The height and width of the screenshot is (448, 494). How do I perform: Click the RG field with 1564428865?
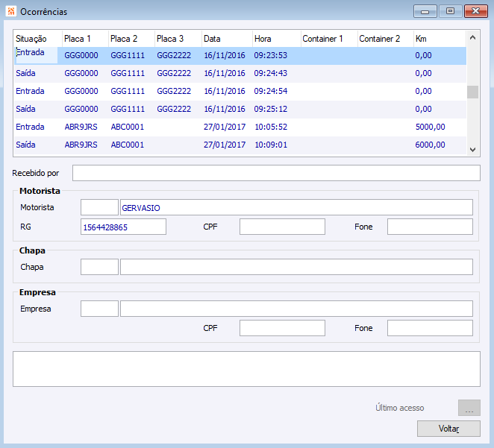(123, 227)
